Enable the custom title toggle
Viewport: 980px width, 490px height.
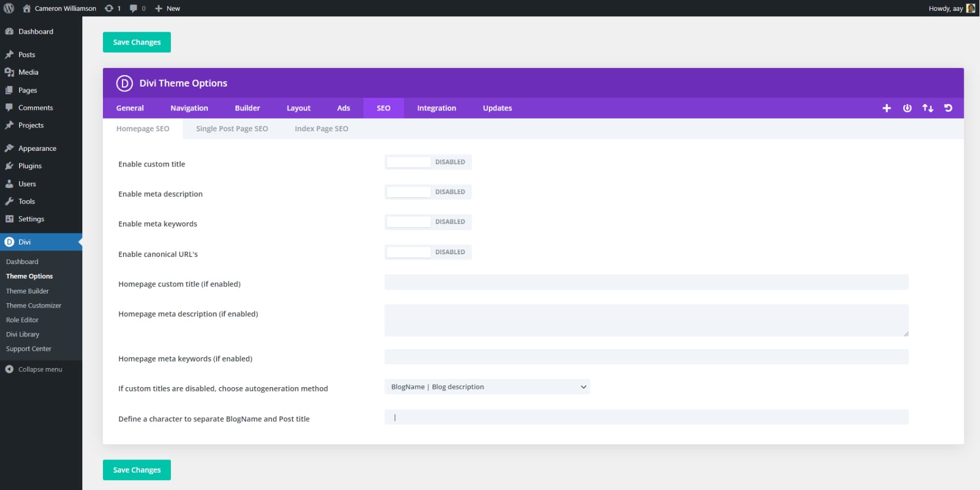point(409,162)
